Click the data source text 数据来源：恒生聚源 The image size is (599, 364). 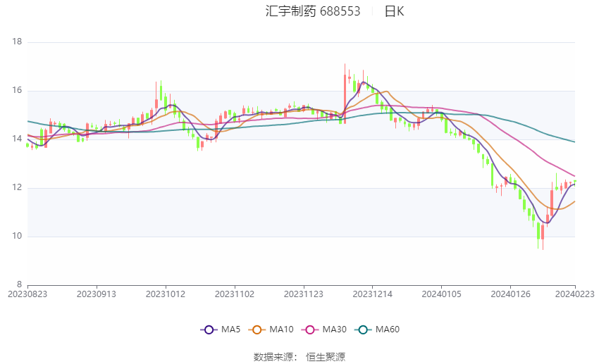[x=299, y=357]
